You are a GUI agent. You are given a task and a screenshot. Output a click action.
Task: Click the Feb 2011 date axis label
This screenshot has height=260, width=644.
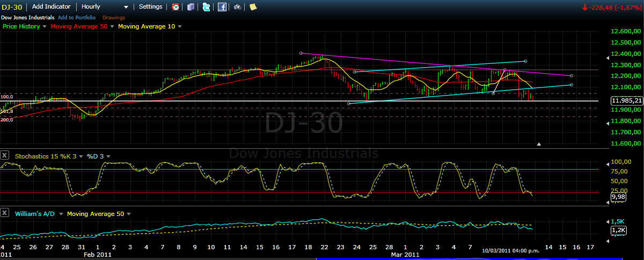(97, 254)
